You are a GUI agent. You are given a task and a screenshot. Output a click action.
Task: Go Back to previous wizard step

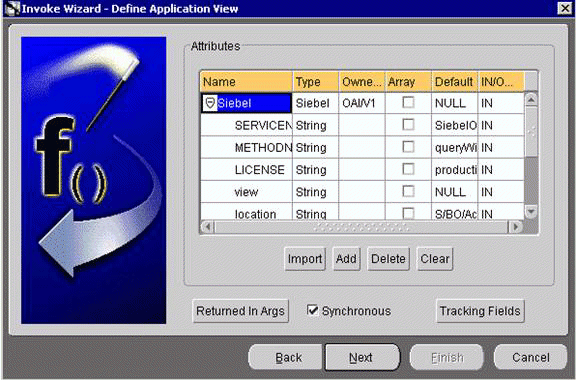(x=286, y=357)
